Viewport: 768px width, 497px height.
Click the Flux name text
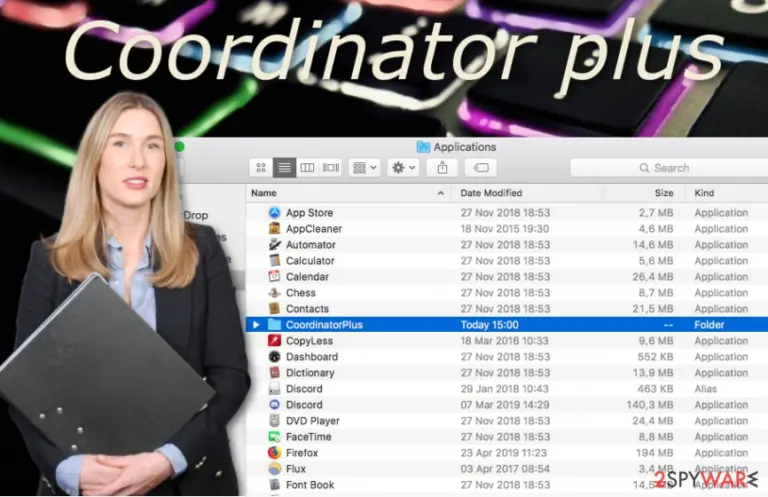(x=296, y=469)
